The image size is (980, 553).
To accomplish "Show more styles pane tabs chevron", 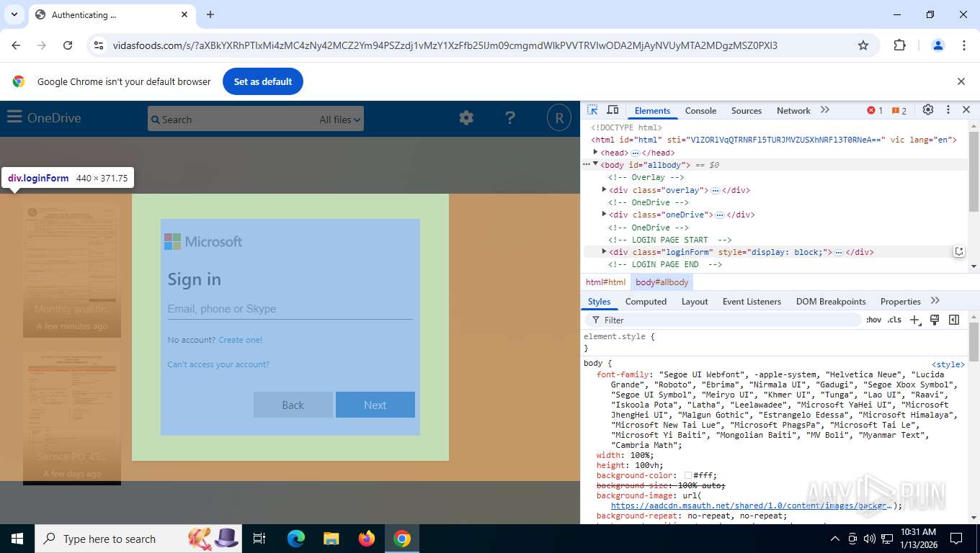I will pos(935,301).
